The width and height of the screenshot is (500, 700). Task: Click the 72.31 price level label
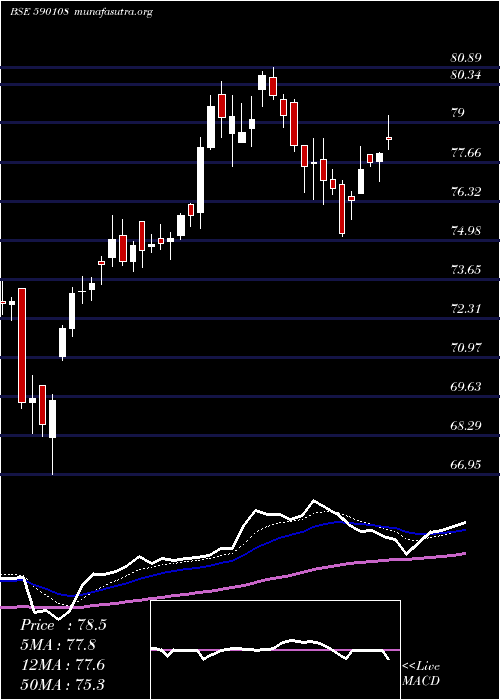(466, 308)
